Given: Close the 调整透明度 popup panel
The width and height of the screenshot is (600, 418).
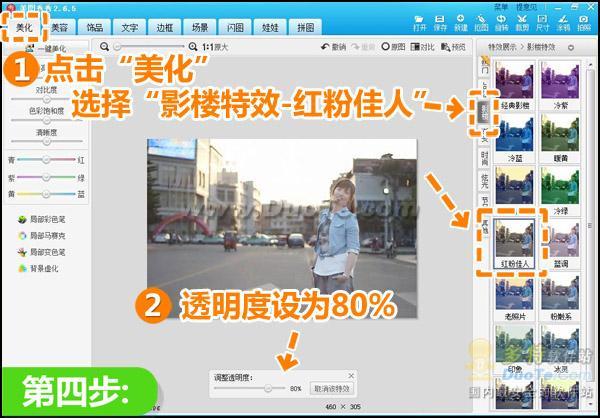Looking at the screenshot, I should pos(351,376).
